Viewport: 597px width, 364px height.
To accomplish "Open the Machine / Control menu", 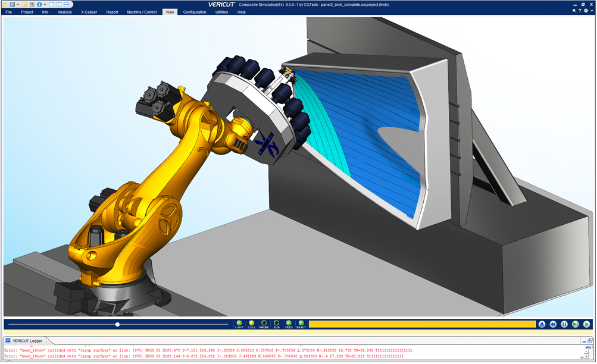I will [142, 12].
